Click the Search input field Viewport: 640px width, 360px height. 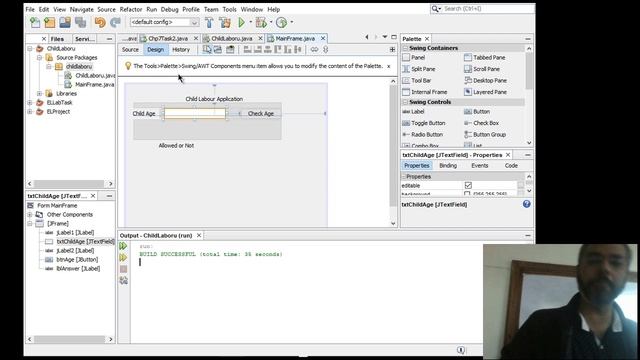487,9
